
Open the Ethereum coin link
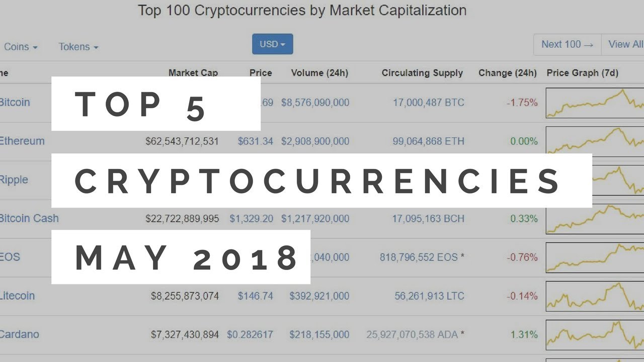click(22, 141)
